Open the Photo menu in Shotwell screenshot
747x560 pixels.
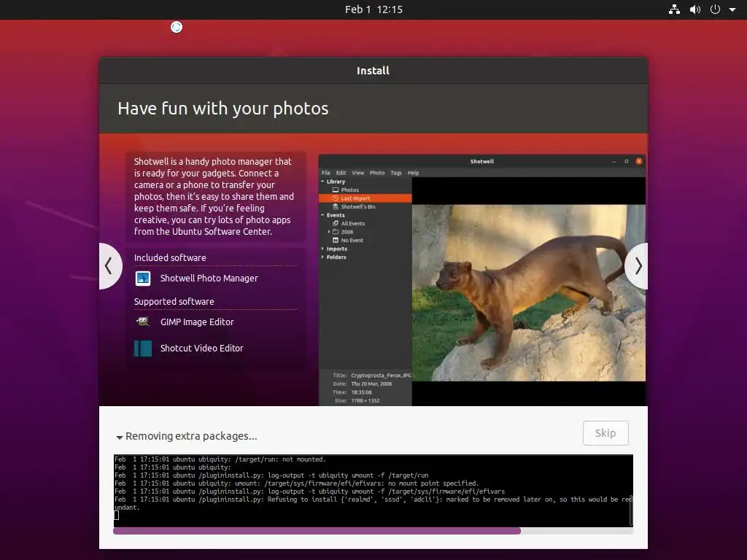[377, 173]
